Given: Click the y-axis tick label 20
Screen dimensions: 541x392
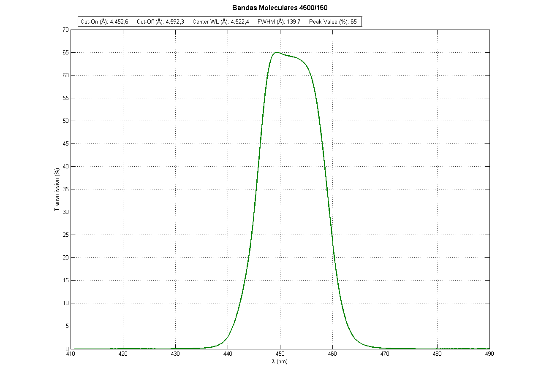Looking at the screenshot, I should click(65, 258).
